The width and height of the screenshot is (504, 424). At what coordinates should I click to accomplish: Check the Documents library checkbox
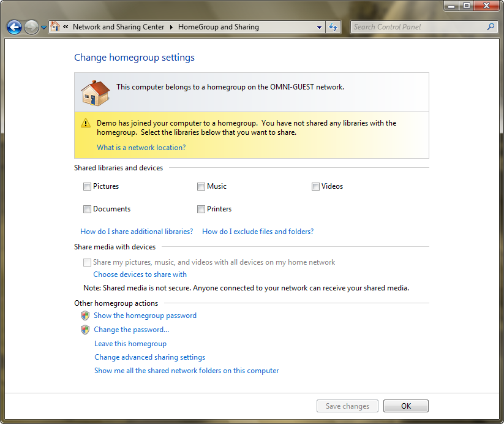(x=87, y=209)
